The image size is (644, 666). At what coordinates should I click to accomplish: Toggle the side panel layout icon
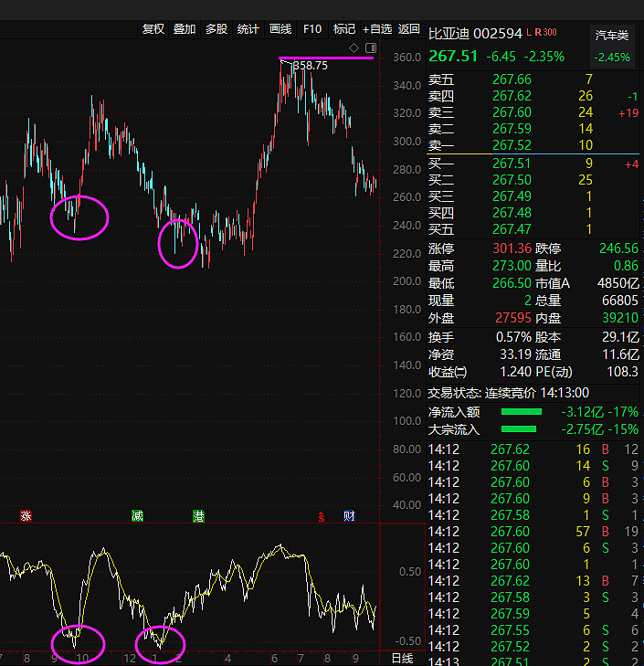pyautogui.click(x=371, y=48)
